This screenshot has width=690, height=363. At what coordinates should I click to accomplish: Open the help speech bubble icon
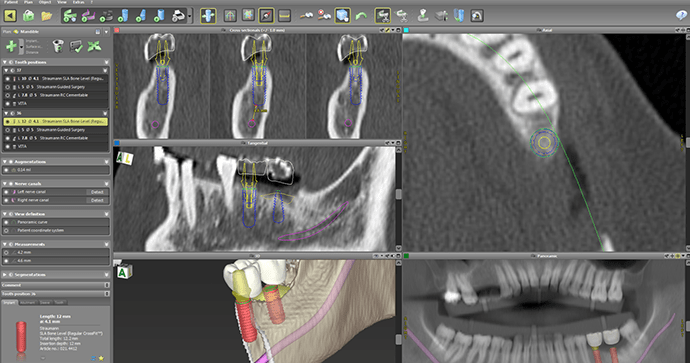click(x=681, y=15)
